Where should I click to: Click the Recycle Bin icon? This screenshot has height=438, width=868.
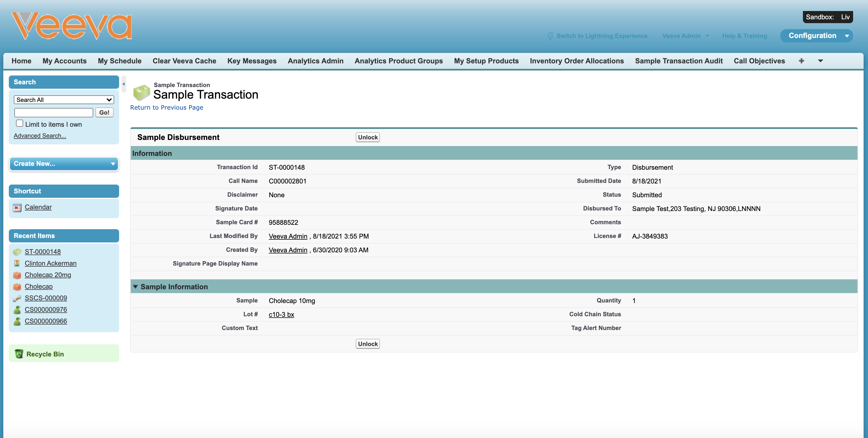(x=19, y=354)
